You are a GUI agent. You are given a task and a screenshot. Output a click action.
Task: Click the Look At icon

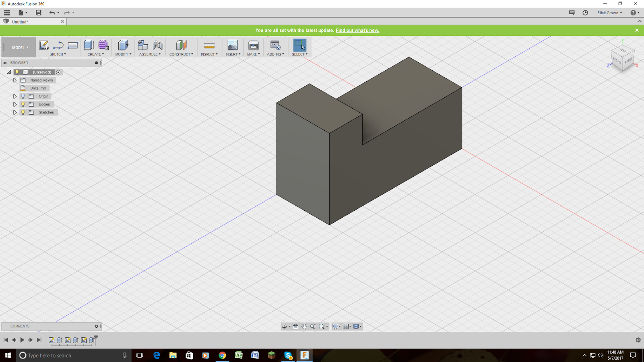click(x=295, y=327)
